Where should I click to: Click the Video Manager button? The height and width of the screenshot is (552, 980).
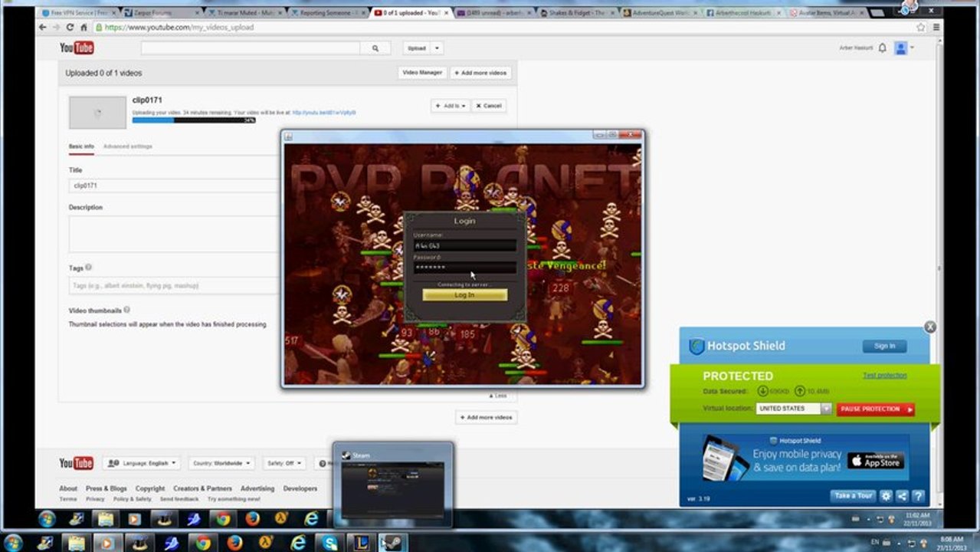pos(422,72)
